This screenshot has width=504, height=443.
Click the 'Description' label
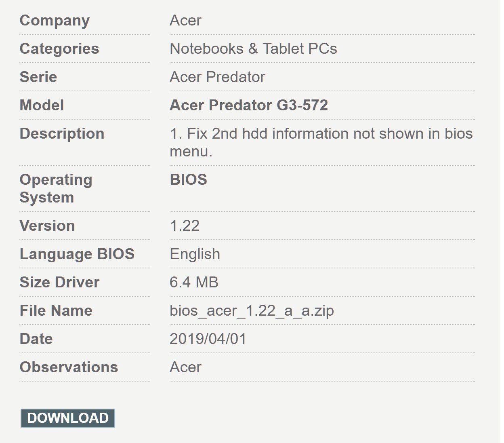[x=62, y=133]
